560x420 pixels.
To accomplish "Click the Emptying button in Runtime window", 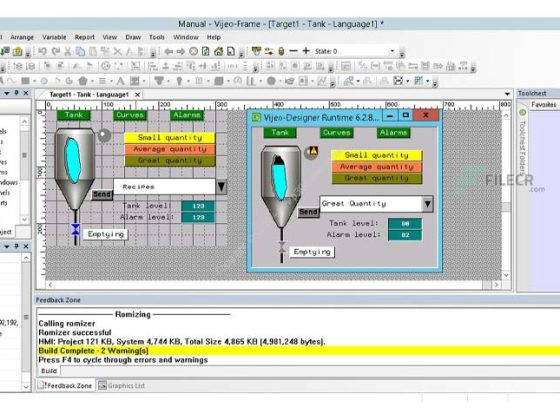I will click(312, 252).
